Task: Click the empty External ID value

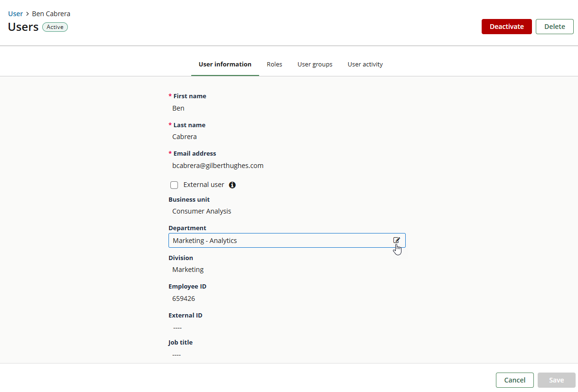Action: tap(177, 327)
